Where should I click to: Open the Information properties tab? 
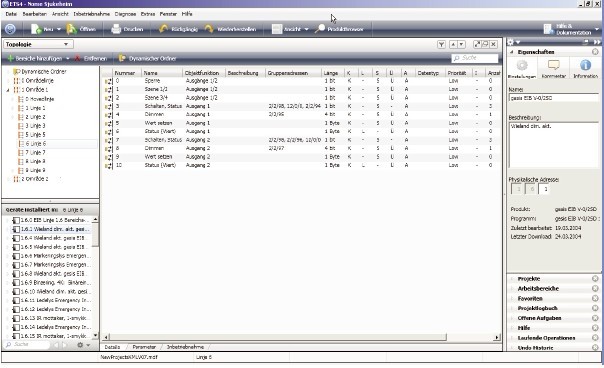tap(585, 69)
